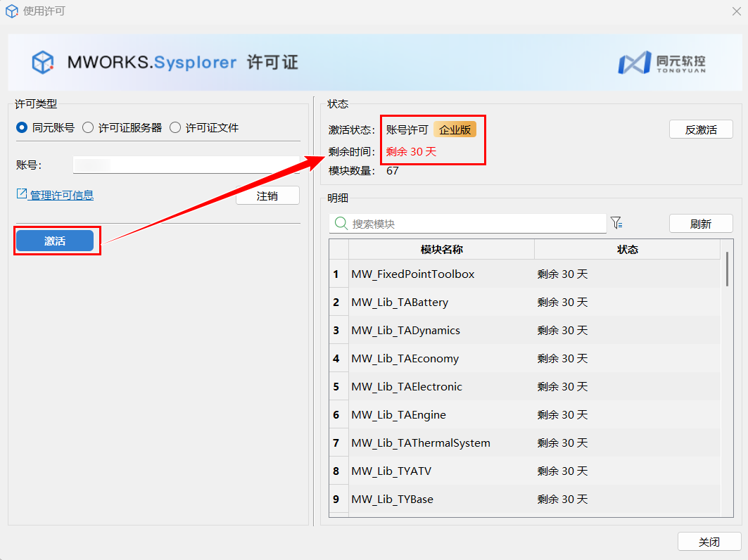
Task: Refresh module list with 刷新 button
Action: (700, 224)
